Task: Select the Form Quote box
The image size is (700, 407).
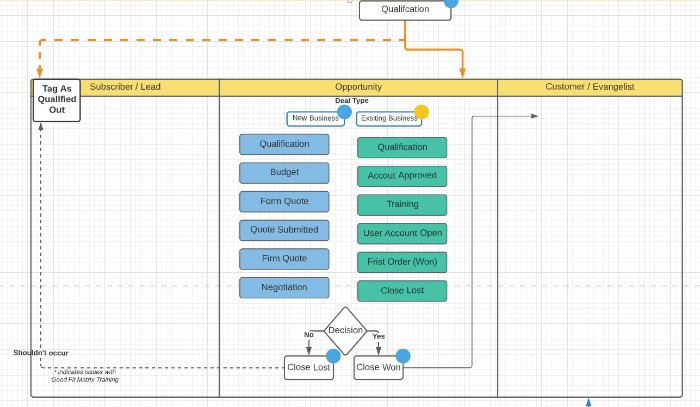Action: tap(284, 202)
